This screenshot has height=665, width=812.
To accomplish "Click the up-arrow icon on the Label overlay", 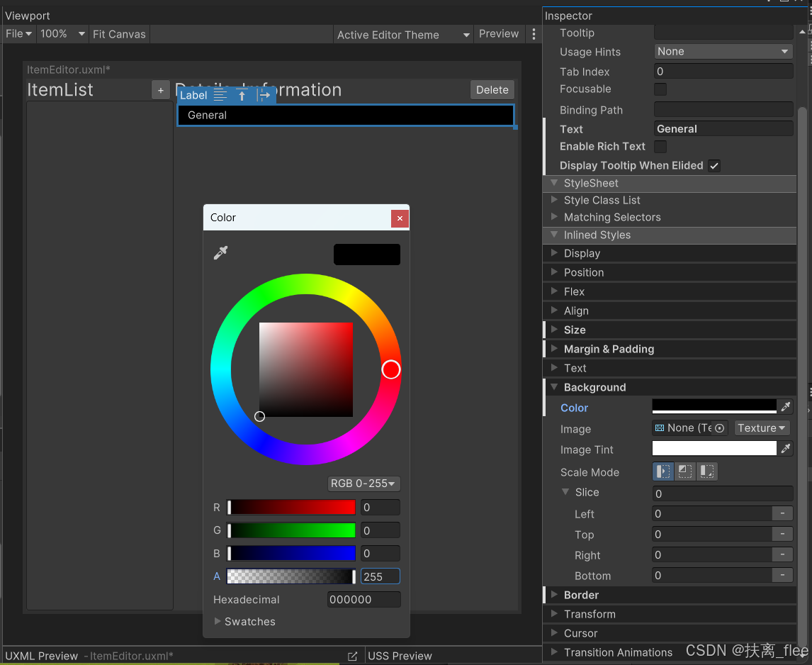I will pyautogui.click(x=242, y=94).
